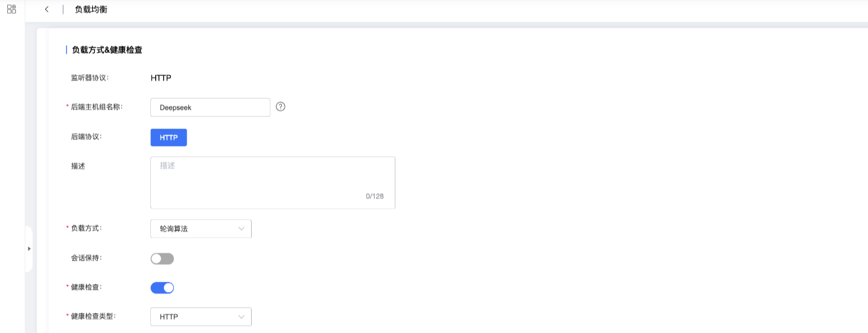The image size is (868, 333).
Task: Click the back arrow beside 负载均衡
Action: tap(46, 10)
